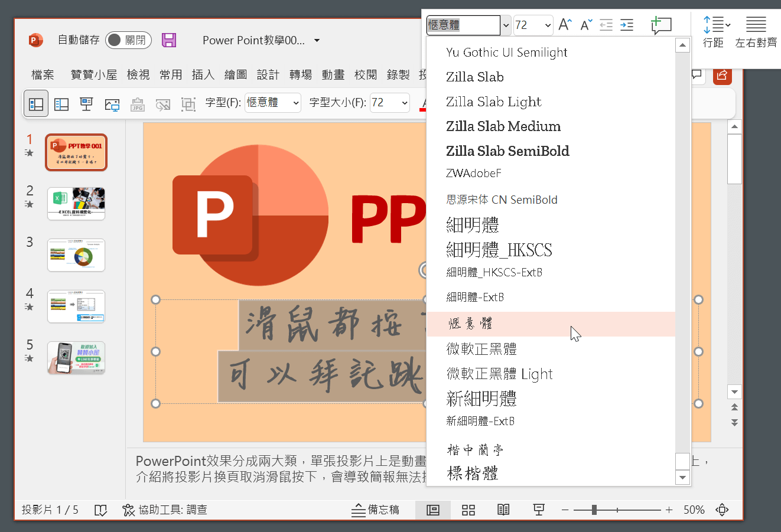Apply justify alignment (左右對齊)

(x=756, y=32)
